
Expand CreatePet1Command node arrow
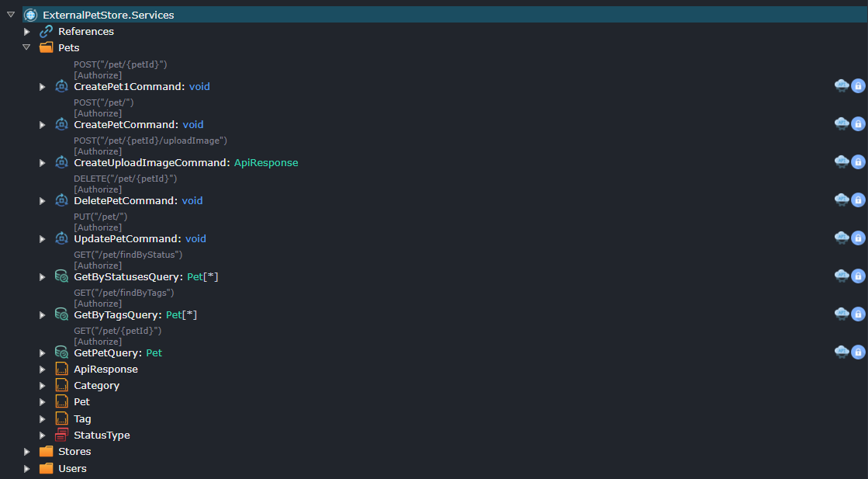(42, 87)
